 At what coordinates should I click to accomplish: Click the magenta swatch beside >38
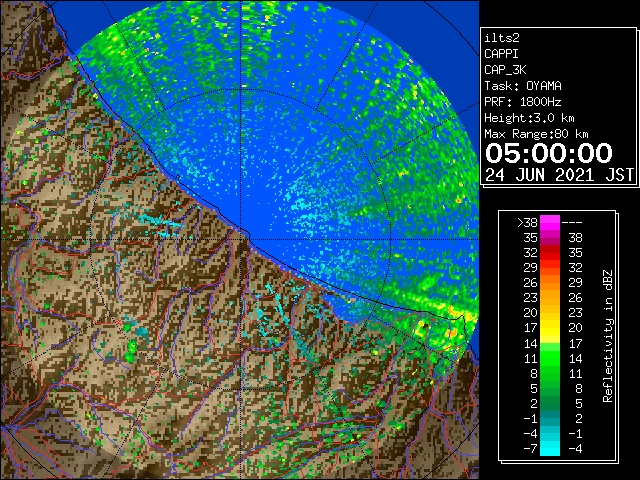pos(550,223)
